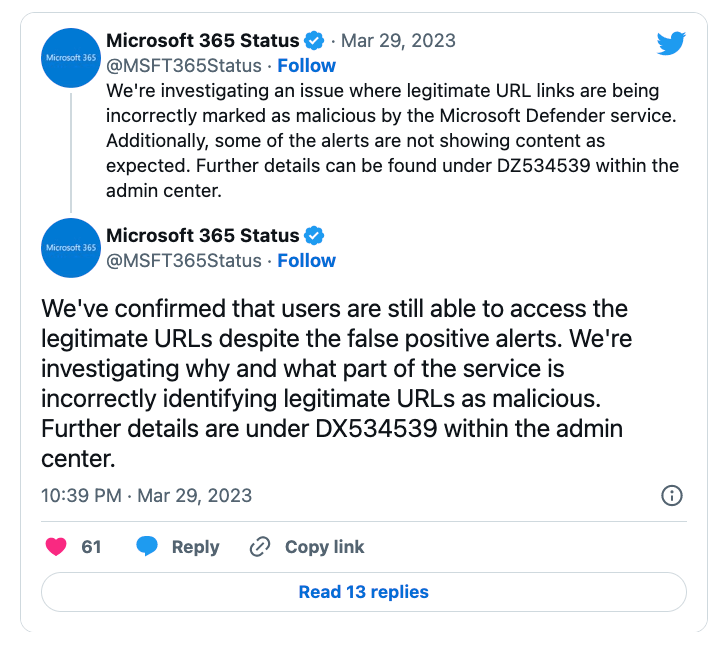This screenshot has height=646, width=718.
Task: Like the tweet with the heart icon
Action: (x=57, y=547)
